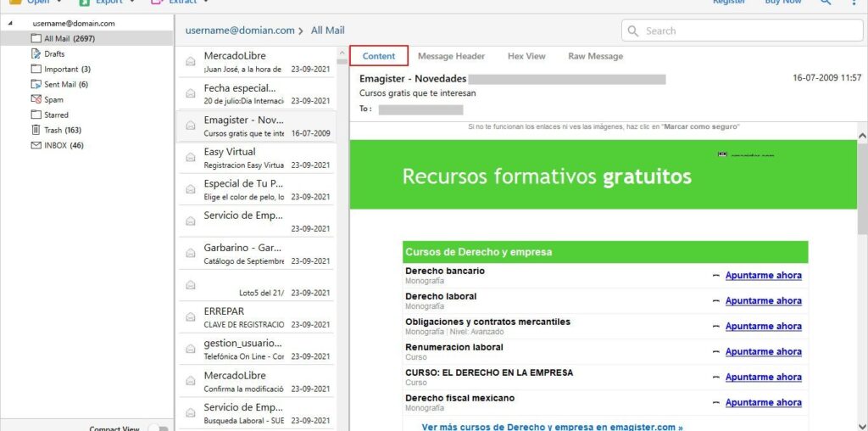Image resolution: width=868 pixels, height=431 pixels.
Task: Click the Trash bin icon
Action: click(36, 130)
